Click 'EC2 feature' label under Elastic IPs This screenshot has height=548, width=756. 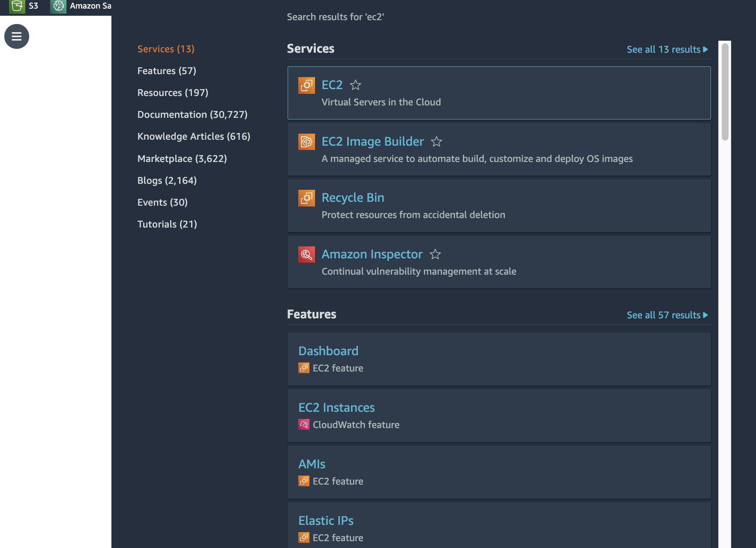[338, 538]
